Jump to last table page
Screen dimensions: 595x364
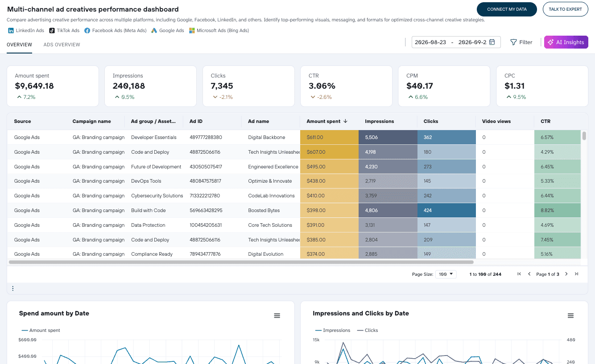click(x=576, y=274)
